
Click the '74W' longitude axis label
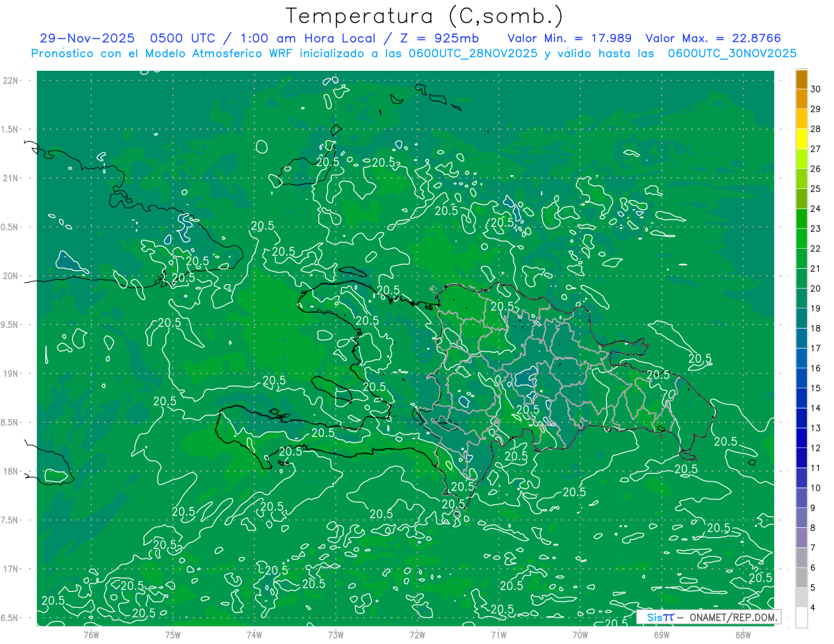pyautogui.click(x=254, y=634)
